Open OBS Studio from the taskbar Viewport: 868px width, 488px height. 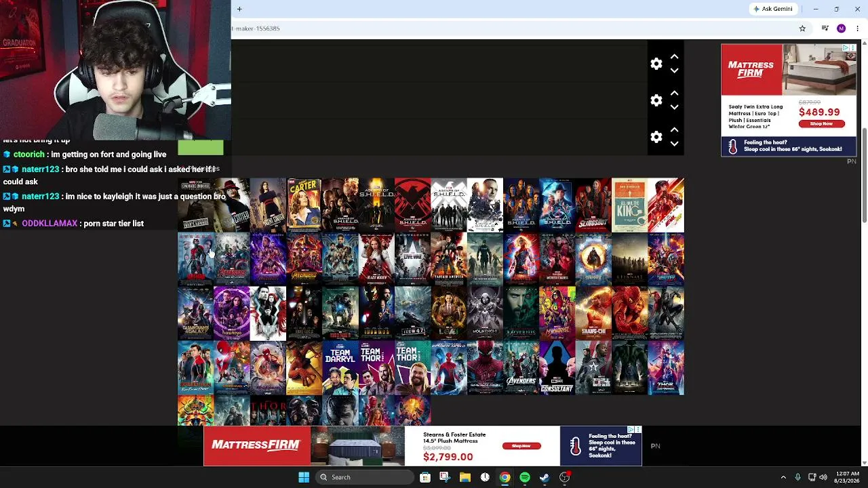564,477
